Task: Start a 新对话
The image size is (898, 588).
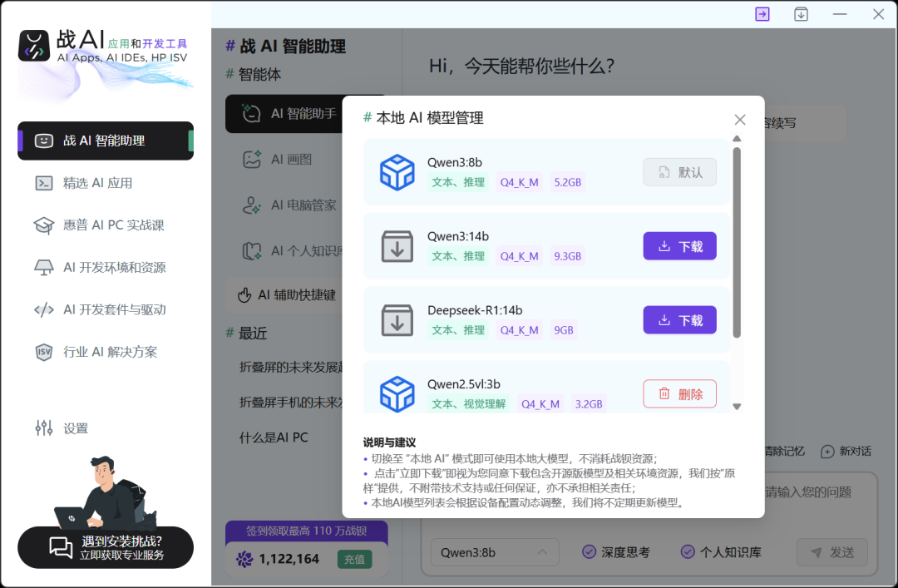Action: tap(846, 452)
